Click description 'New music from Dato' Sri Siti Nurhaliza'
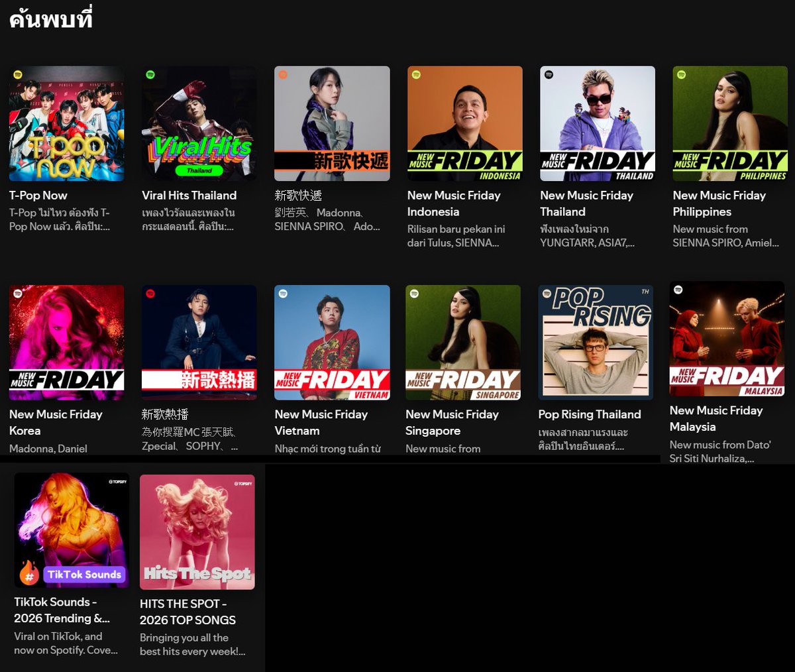The image size is (795, 672). [720, 451]
